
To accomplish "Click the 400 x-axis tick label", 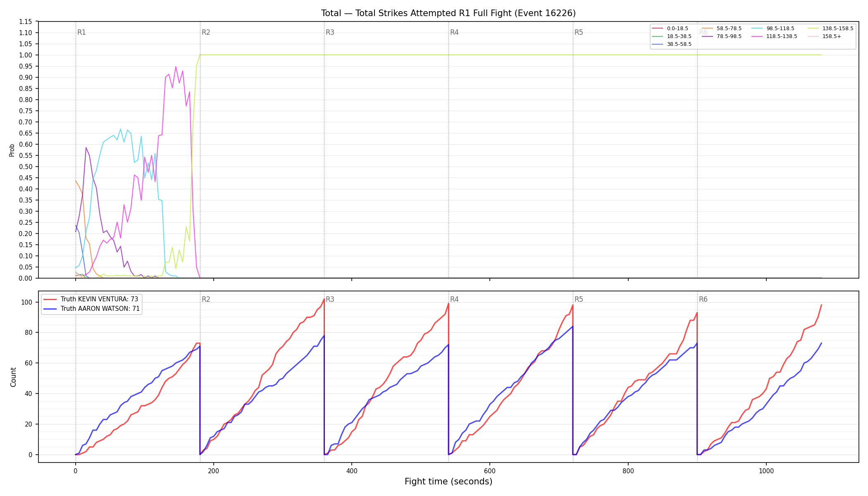I will coord(352,471).
